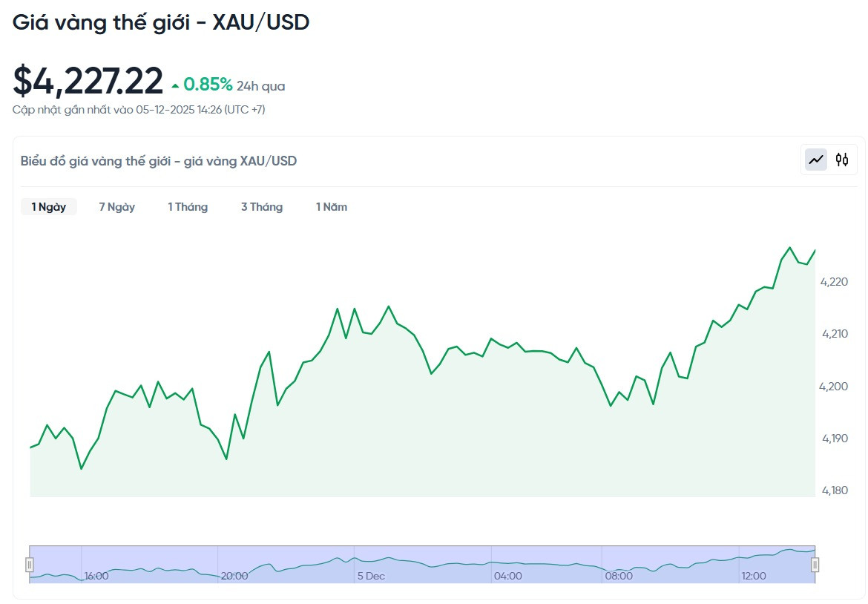Select the 1 Tháng time range tab
Viewport: 868px width, 604px height.
(x=188, y=207)
